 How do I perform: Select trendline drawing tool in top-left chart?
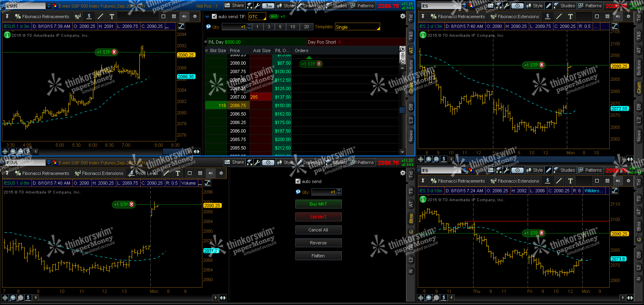101,17
